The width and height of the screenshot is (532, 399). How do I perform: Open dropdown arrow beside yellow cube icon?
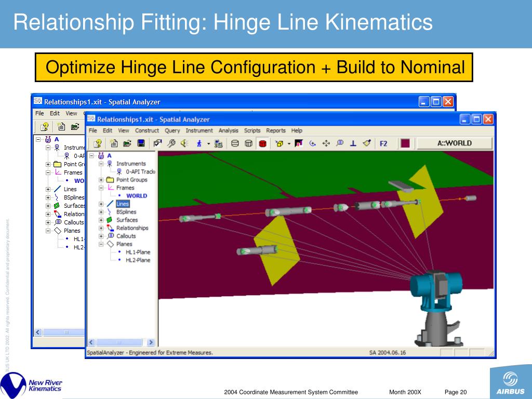click(x=289, y=144)
